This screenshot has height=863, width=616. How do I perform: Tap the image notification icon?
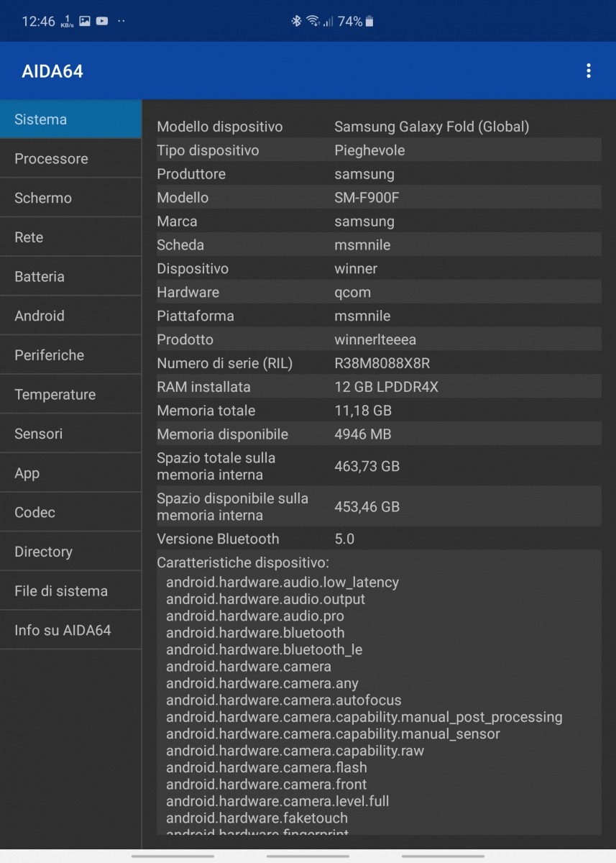[85, 22]
